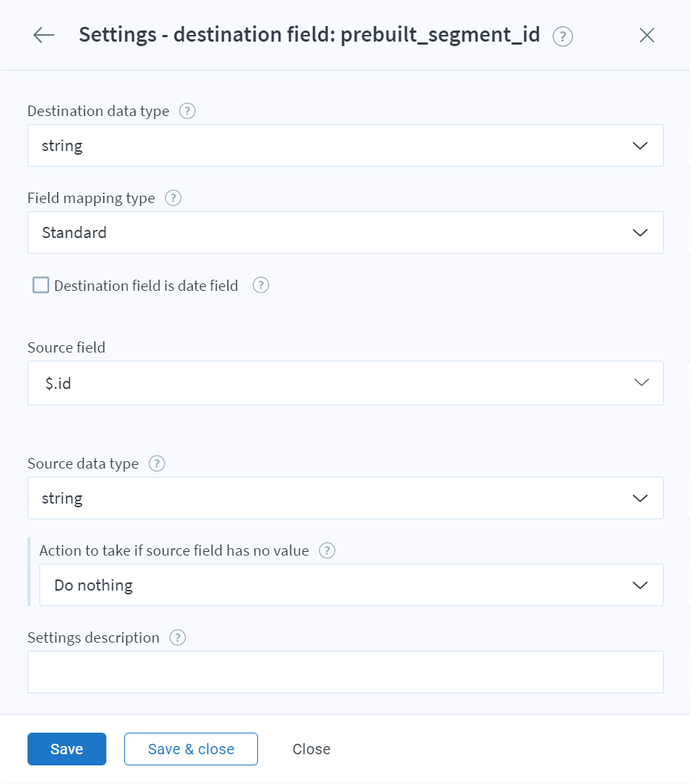Click the back arrow to return to previous screen
This screenshot has height=784, width=690.
(x=43, y=35)
